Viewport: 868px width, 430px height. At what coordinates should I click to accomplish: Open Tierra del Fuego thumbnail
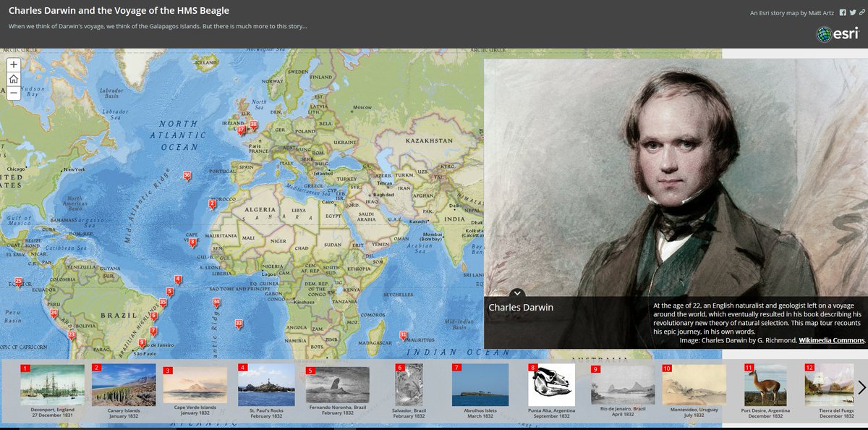coord(830,384)
